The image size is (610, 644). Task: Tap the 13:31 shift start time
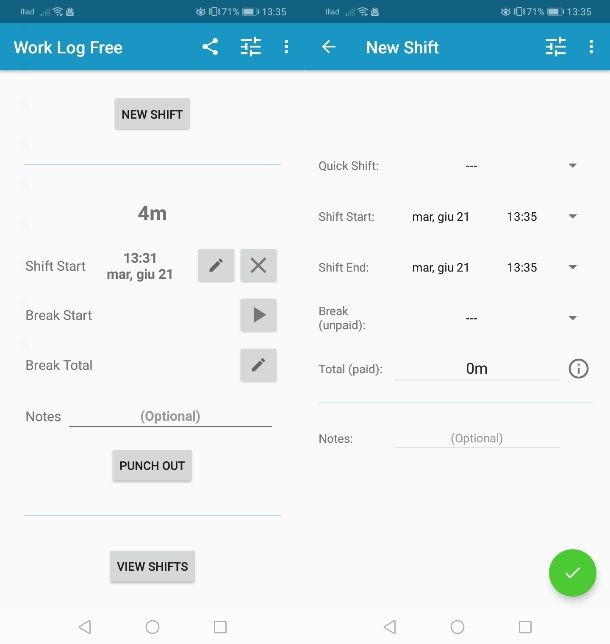(x=140, y=258)
